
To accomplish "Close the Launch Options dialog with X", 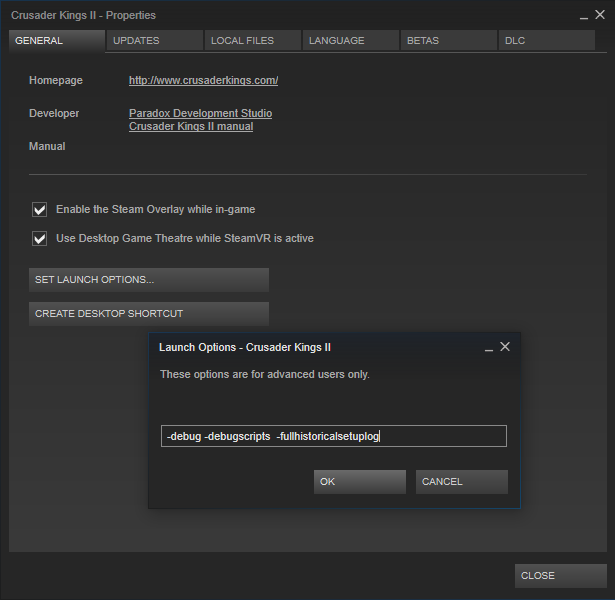I will pos(505,347).
